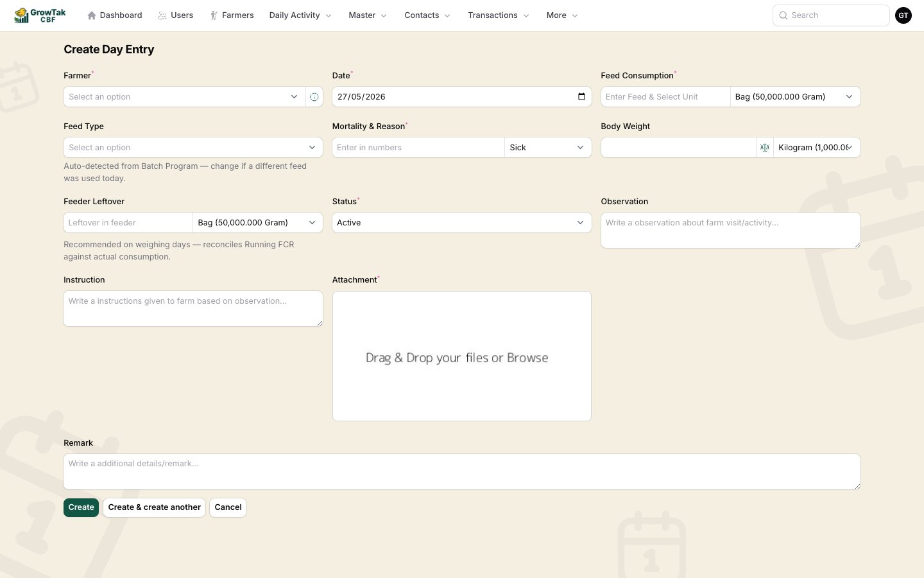Click the Create button

(x=81, y=507)
